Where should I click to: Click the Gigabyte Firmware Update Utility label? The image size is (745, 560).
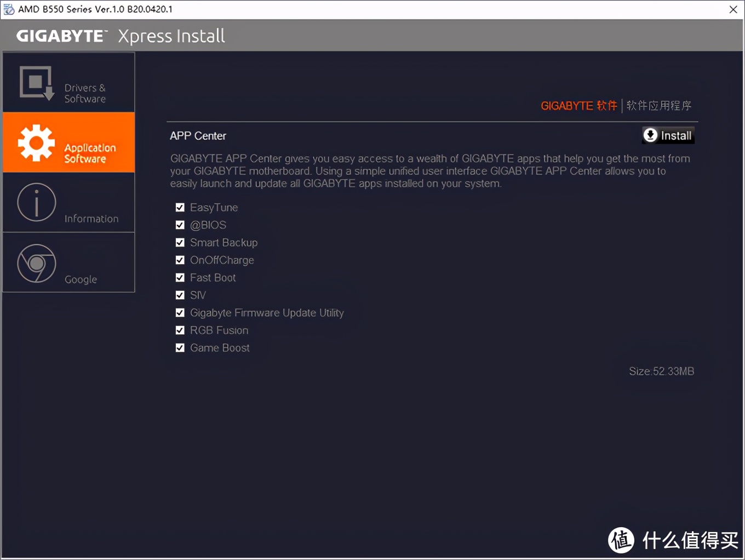click(267, 313)
